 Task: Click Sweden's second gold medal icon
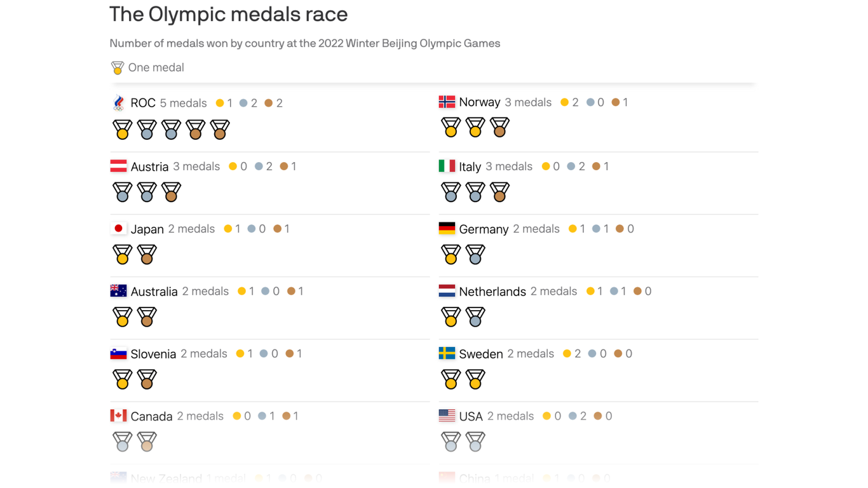pyautogui.click(x=475, y=379)
